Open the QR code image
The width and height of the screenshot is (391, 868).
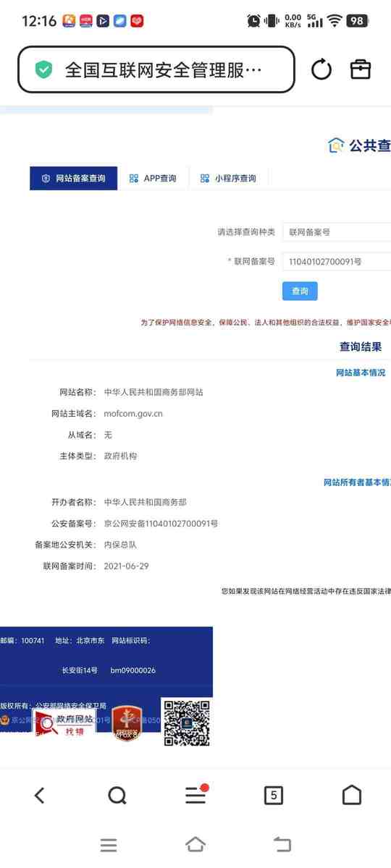click(185, 723)
